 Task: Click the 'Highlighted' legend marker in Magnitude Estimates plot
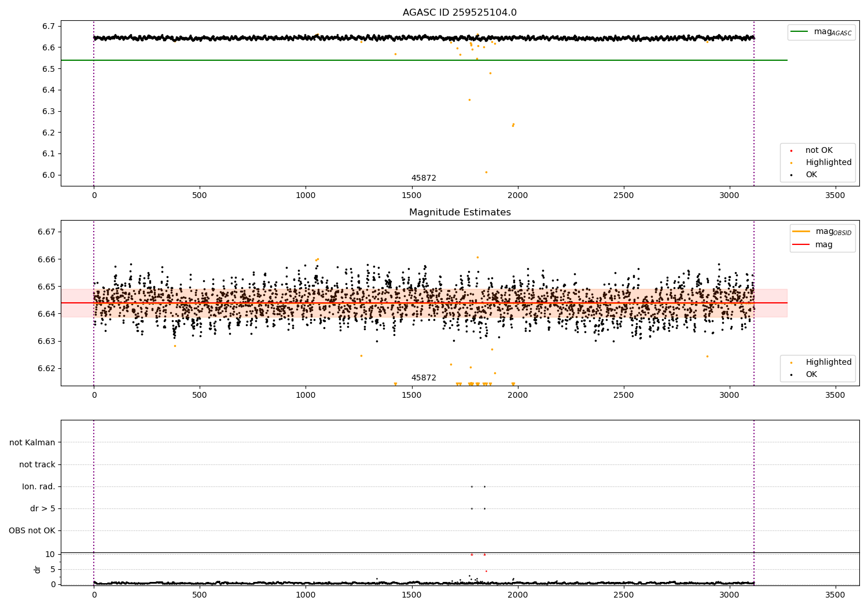pos(791,362)
